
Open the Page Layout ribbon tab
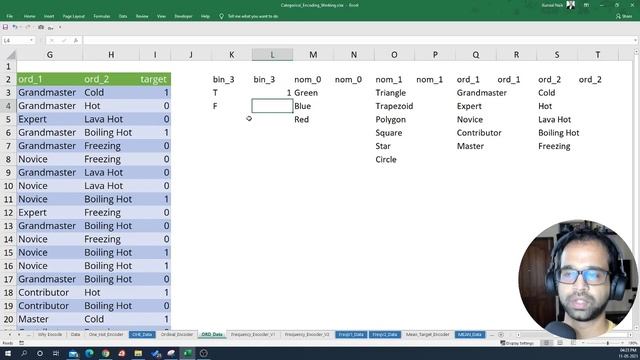click(73, 16)
